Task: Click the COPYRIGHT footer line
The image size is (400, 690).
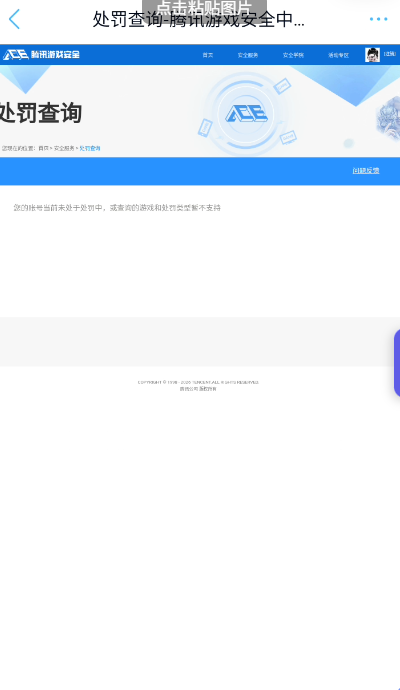Action: coord(198,382)
